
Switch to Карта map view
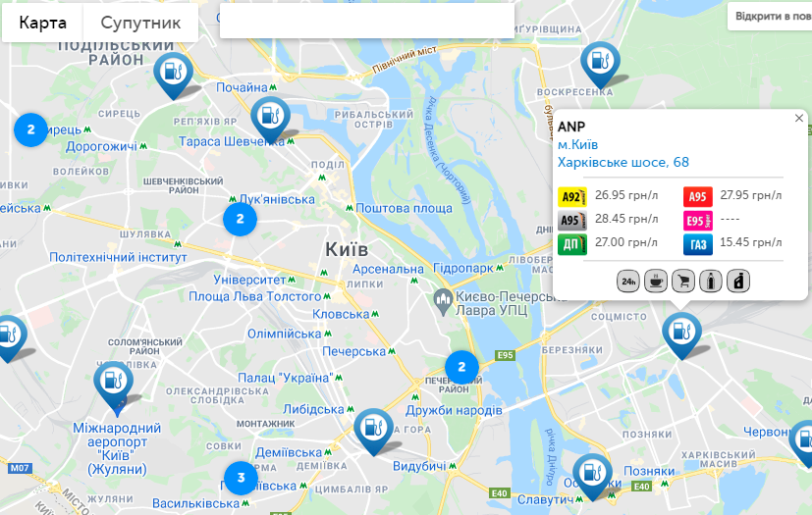[x=42, y=23]
